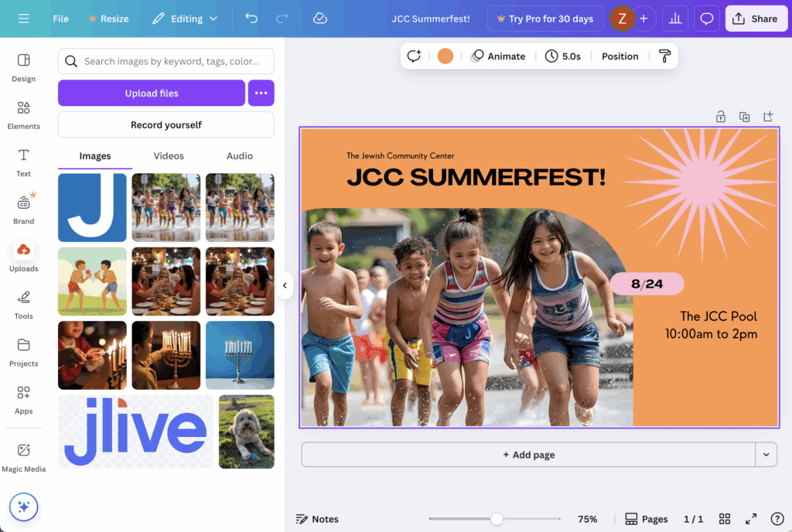
Task: Expand the Editing mode dropdown
Action: [x=186, y=19]
